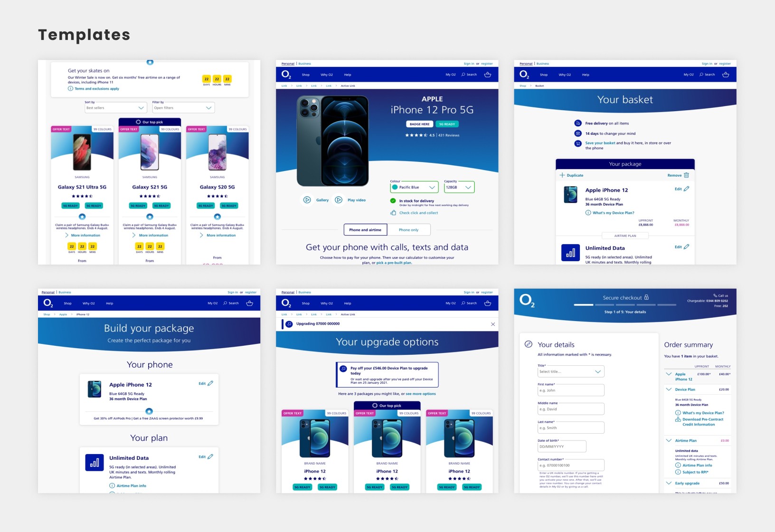The image size is (775, 532).
Task: Switch to the Phone only option
Action: (x=409, y=230)
